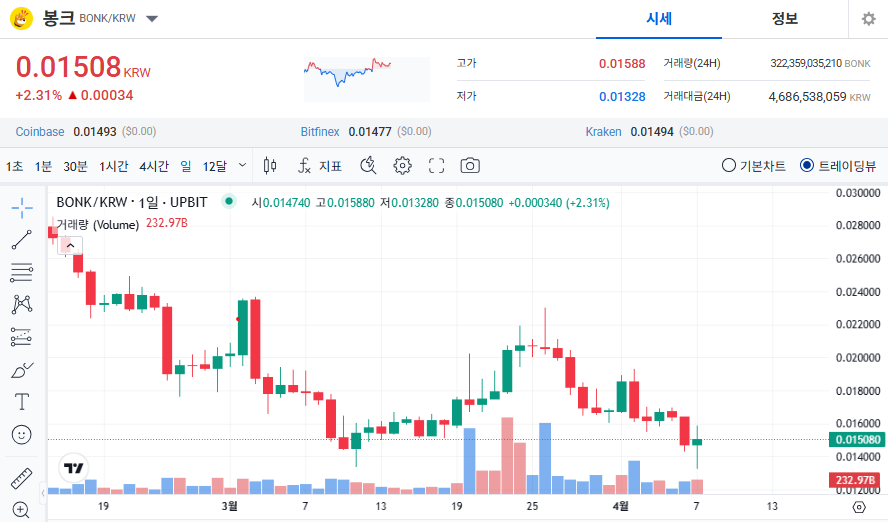Click the 0.015080 current price label
The width and height of the screenshot is (888, 522).
pyautogui.click(x=857, y=440)
